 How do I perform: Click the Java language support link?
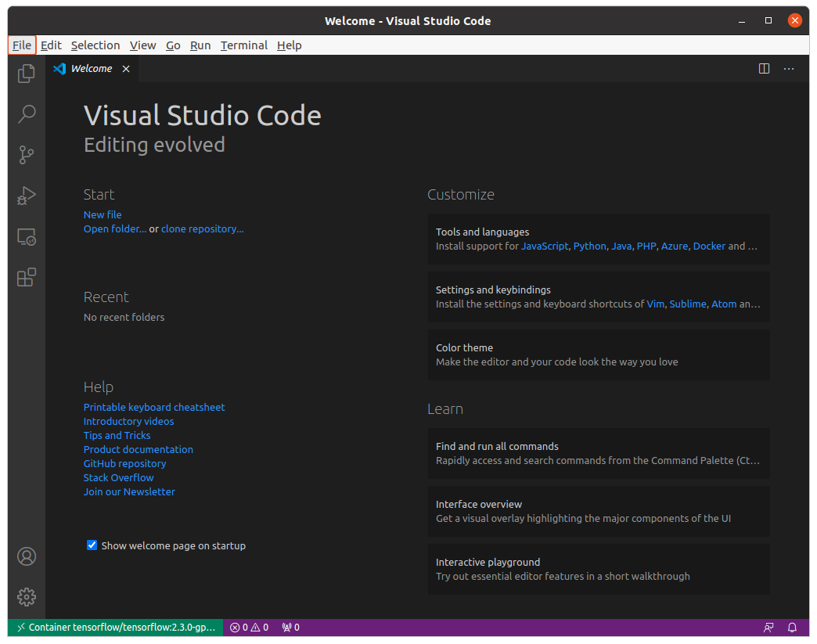[x=621, y=246]
